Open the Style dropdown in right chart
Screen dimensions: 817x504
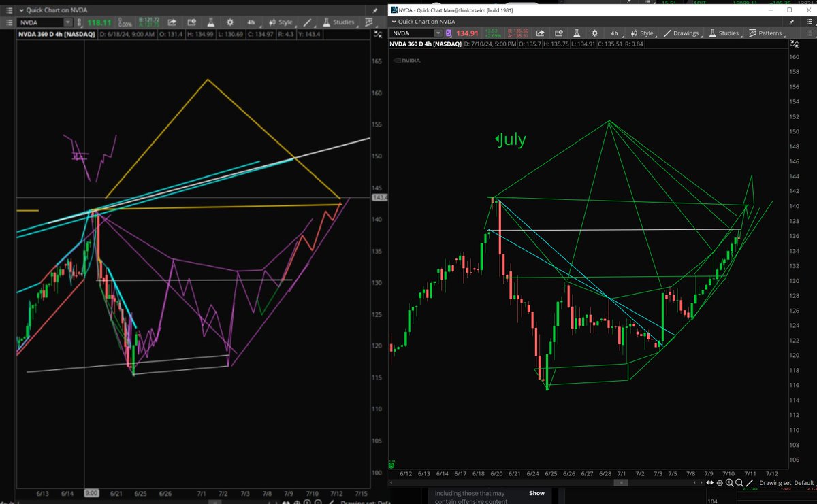coord(644,33)
